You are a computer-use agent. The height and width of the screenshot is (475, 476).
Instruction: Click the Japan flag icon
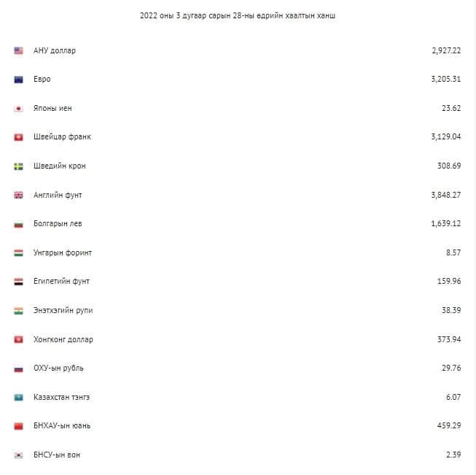click(x=19, y=109)
